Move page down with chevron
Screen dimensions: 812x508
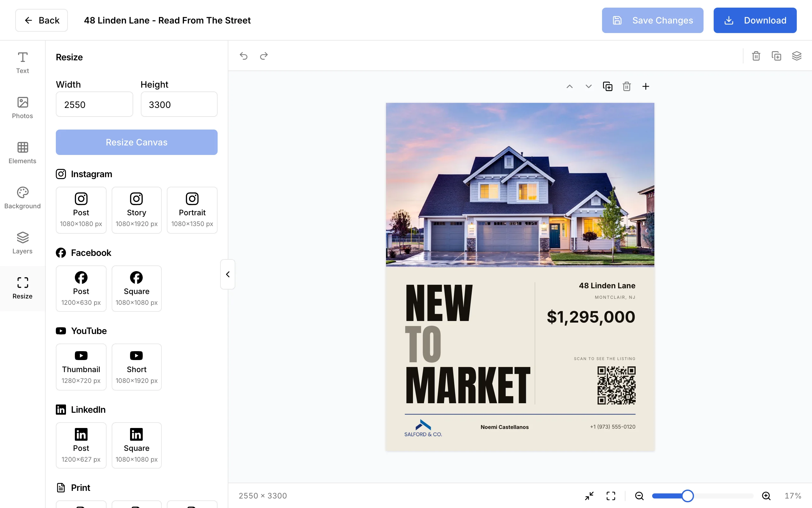click(588, 86)
